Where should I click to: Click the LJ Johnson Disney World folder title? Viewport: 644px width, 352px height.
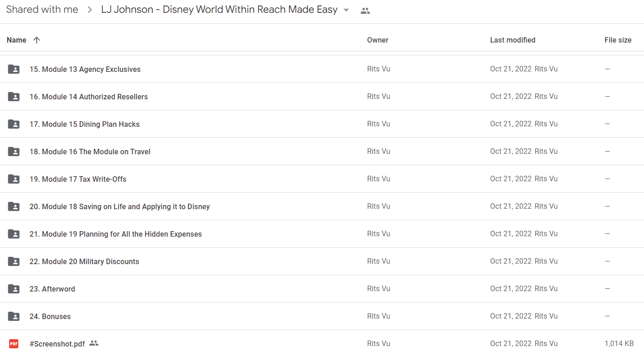click(x=219, y=10)
